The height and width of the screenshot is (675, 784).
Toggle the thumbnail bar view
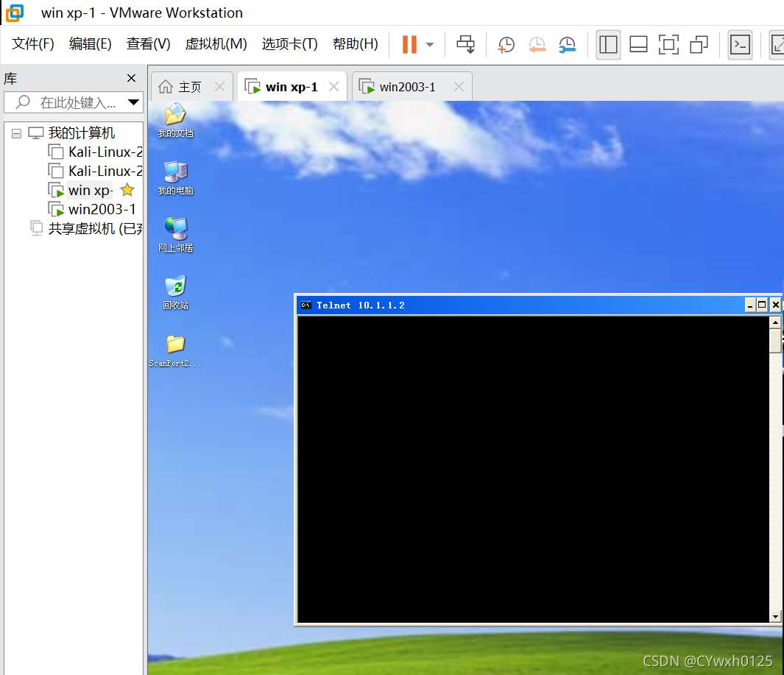638,44
